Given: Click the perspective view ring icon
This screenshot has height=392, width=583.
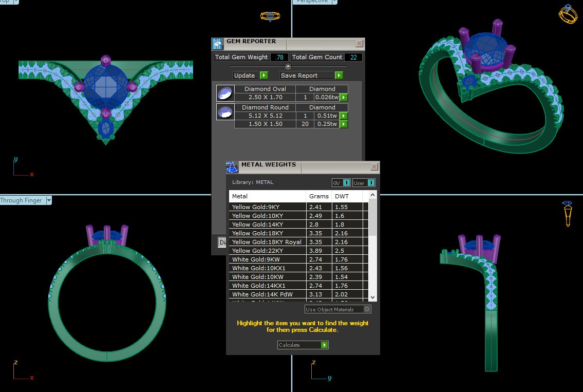Looking at the screenshot, I should coord(568,14).
